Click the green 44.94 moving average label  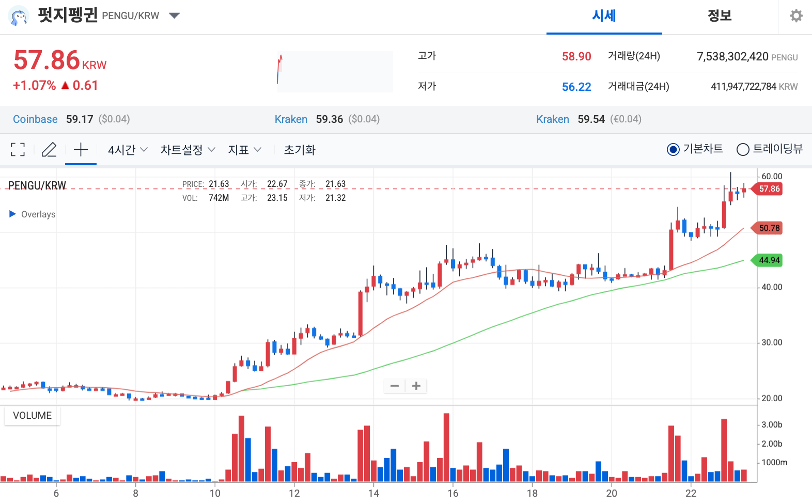coord(767,260)
